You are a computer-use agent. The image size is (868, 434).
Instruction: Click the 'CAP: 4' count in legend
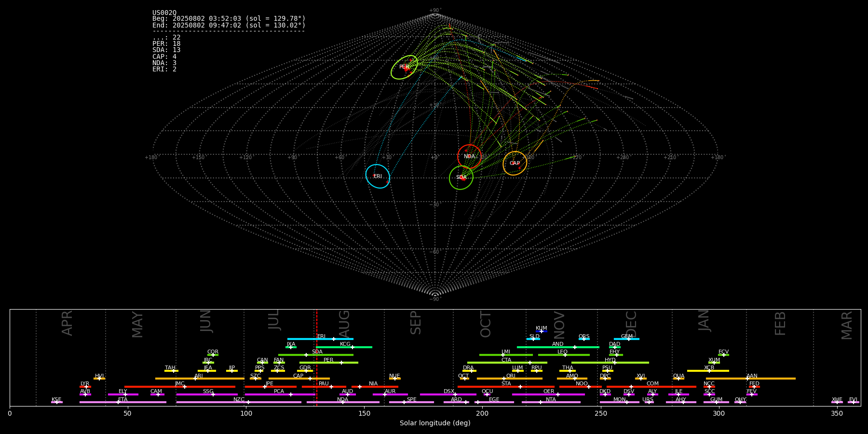pyautogui.click(x=164, y=56)
